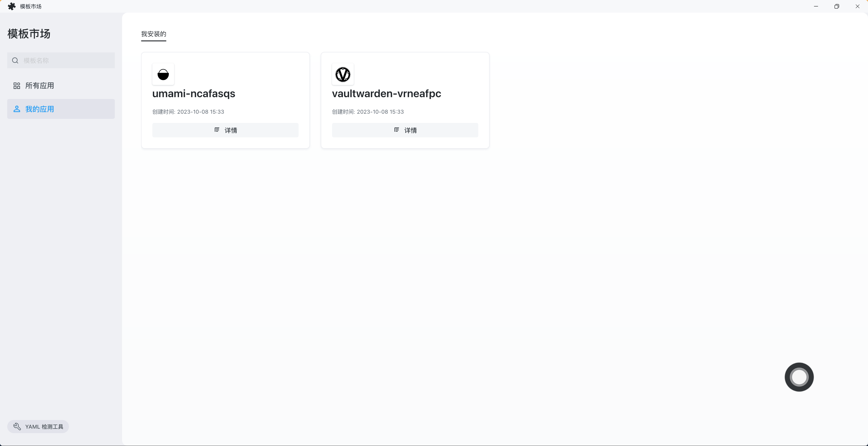Click the vaultwarden-vrneafpc app title
The width and height of the screenshot is (868, 446).
coord(386,94)
